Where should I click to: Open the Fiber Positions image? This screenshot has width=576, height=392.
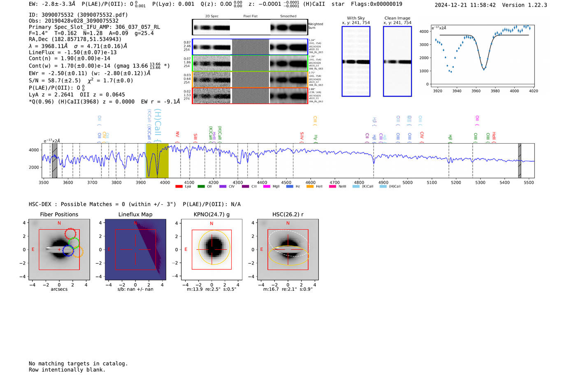(59, 250)
